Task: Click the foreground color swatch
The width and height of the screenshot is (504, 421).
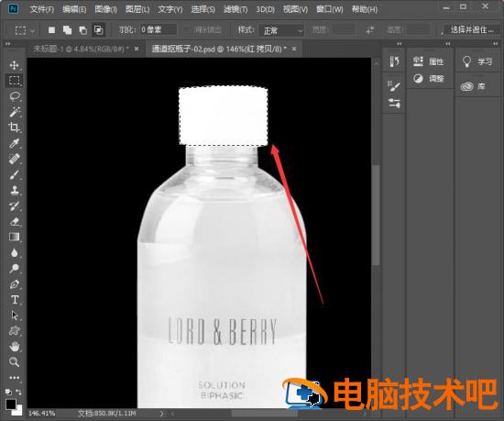Action: tap(10, 404)
